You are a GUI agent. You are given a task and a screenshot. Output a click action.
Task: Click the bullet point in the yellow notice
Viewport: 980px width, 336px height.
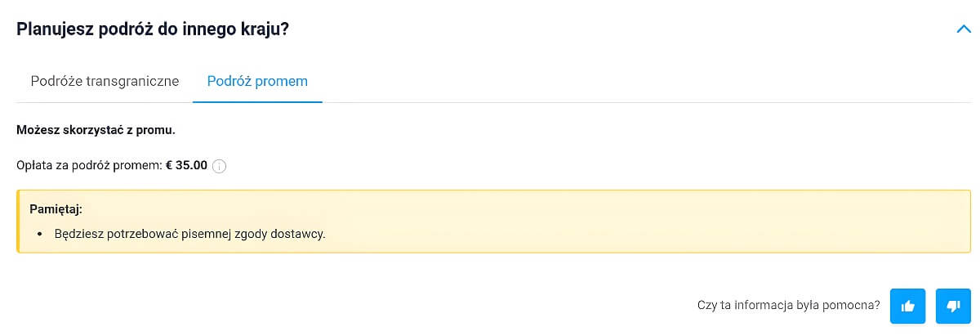(x=40, y=235)
